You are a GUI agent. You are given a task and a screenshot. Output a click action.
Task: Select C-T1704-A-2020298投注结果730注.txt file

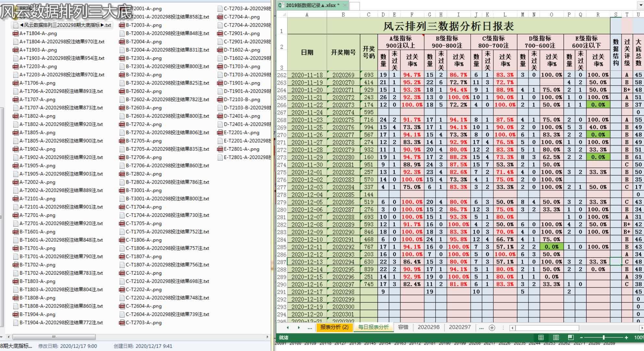(x=164, y=215)
